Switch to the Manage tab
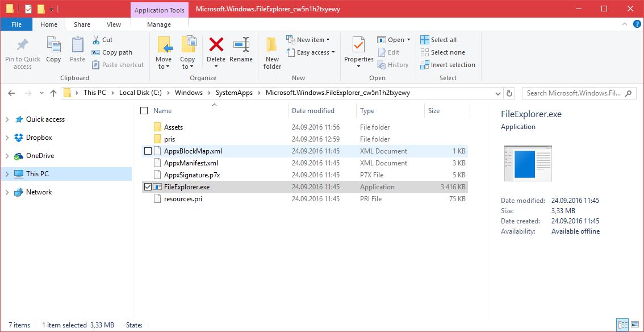Screen dimensions: 644x332 pyautogui.click(x=159, y=24)
